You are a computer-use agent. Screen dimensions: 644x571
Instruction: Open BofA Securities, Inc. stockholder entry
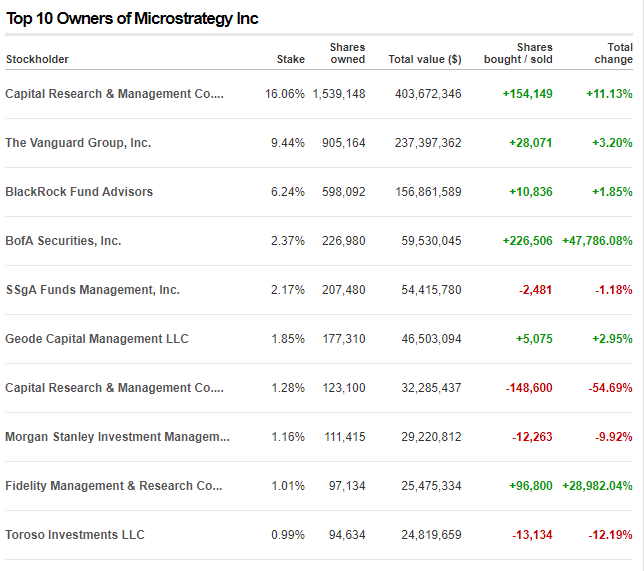(63, 241)
